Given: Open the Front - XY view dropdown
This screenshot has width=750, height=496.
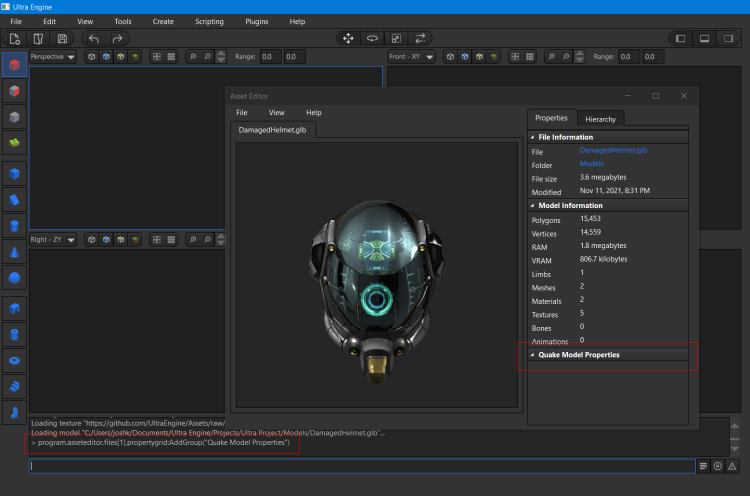Looking at the screenshot, I should (x=411, y=57).
